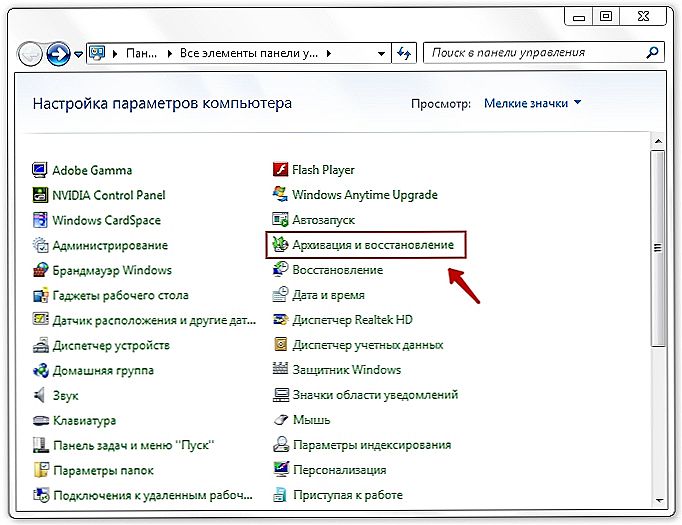This screenshot has height=525, width=682.
Task: Open the Параметры папок folder icon
Action: point(40,471)
